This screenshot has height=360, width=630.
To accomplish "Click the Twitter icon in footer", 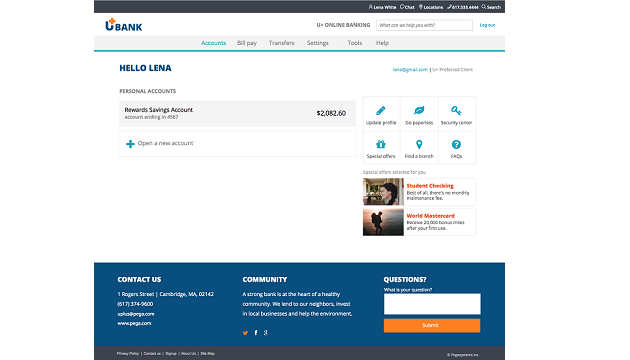I will coord(245,333).
